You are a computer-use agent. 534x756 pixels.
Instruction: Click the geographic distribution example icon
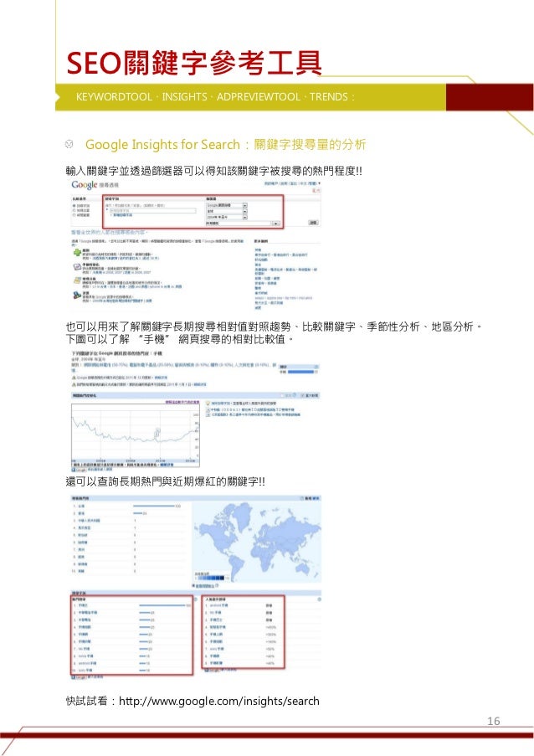[x=77, y=280]
